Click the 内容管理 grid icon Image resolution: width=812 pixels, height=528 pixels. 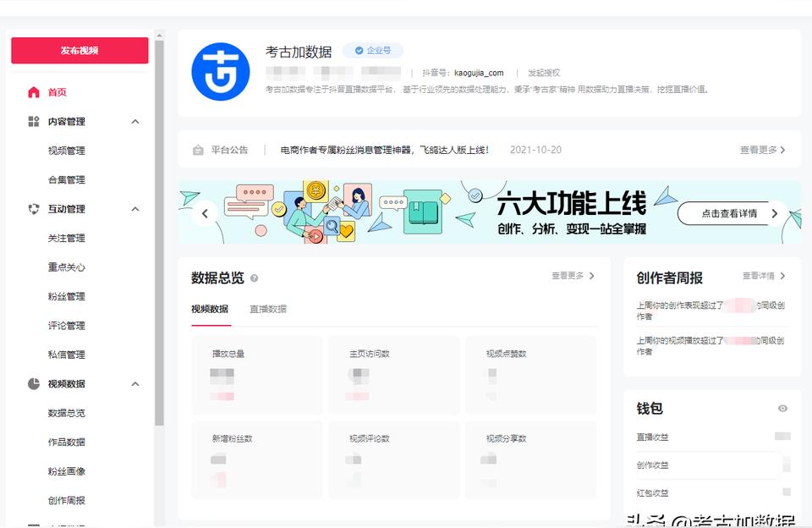(34, 122)
